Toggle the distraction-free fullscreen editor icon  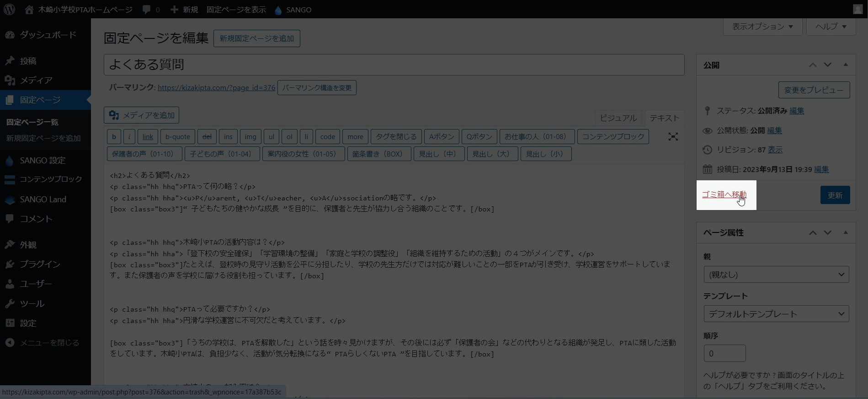[673, 137]
